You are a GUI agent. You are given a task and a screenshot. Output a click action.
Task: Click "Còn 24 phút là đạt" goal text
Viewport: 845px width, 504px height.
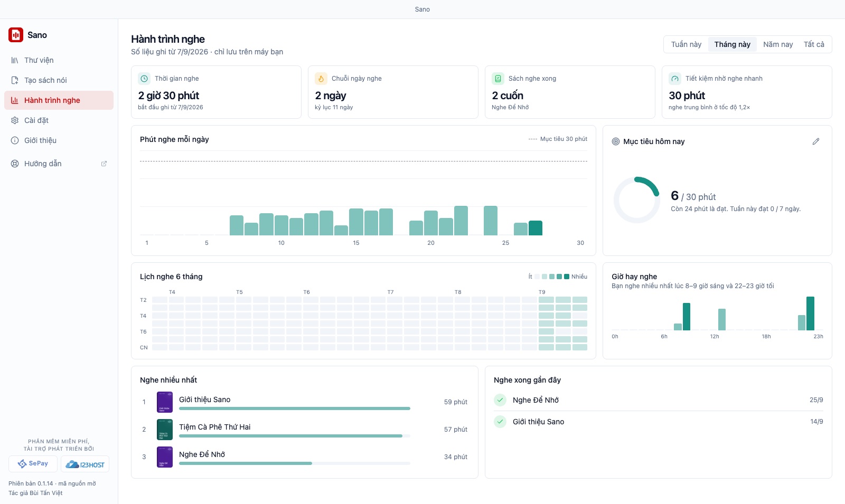point(699,209)
